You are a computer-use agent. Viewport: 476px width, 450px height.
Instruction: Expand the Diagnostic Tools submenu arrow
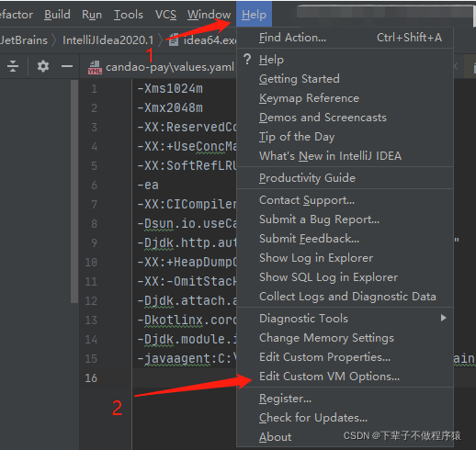click(x=443, y=318)
